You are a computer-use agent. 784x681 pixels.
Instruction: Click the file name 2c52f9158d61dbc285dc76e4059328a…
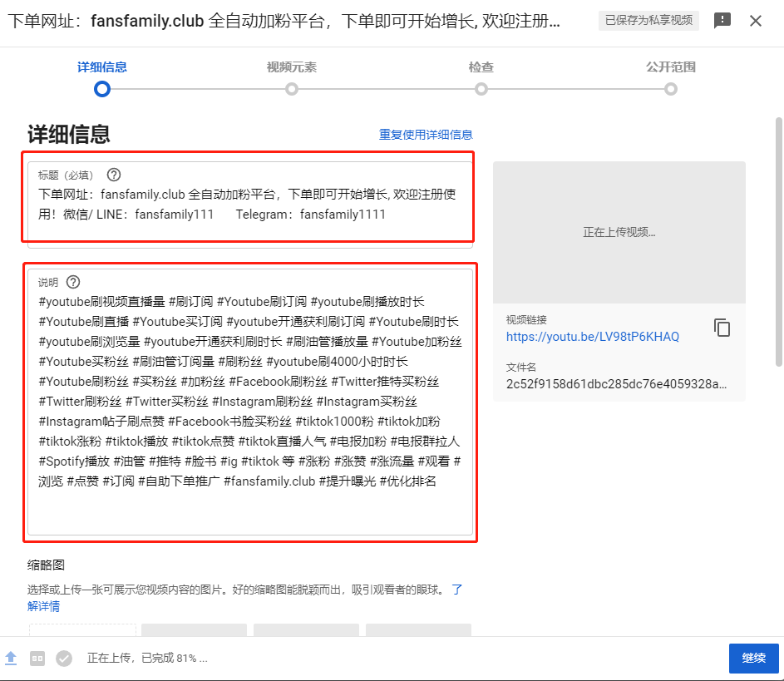pos(616,384)
